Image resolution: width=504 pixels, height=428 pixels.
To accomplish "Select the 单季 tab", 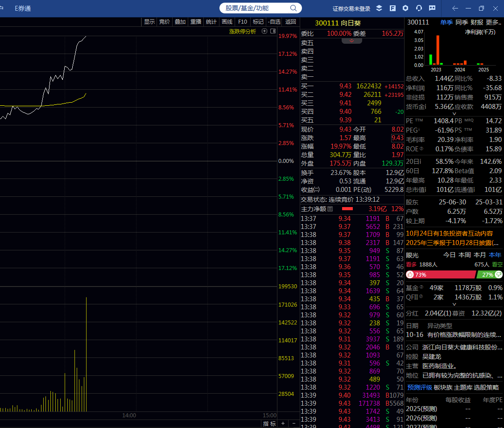I will (446, 22).
